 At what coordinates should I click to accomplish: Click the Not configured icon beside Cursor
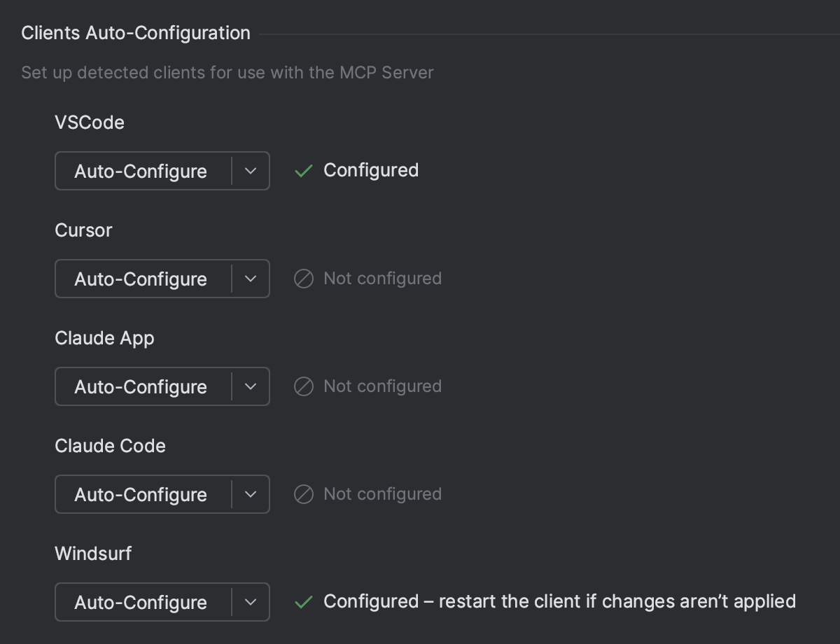303,279
